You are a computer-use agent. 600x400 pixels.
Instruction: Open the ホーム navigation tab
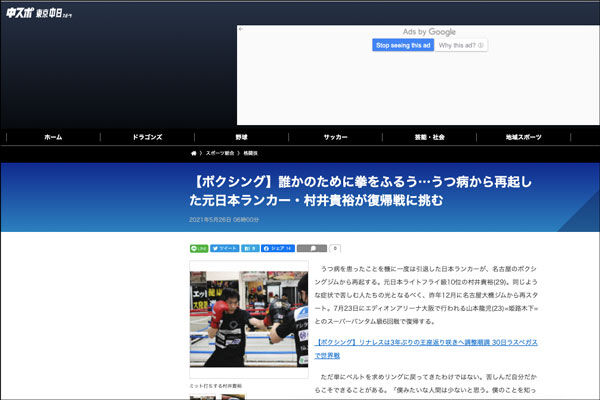point(53,137)
